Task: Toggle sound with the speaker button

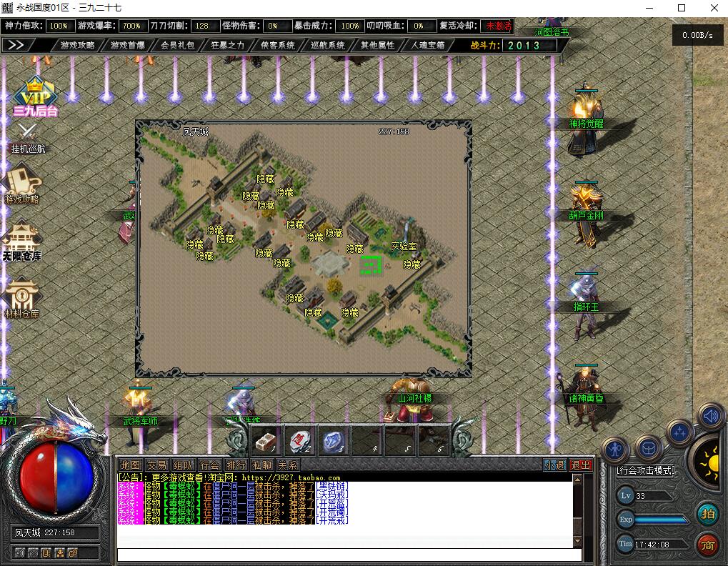Action: coord(710,416)
